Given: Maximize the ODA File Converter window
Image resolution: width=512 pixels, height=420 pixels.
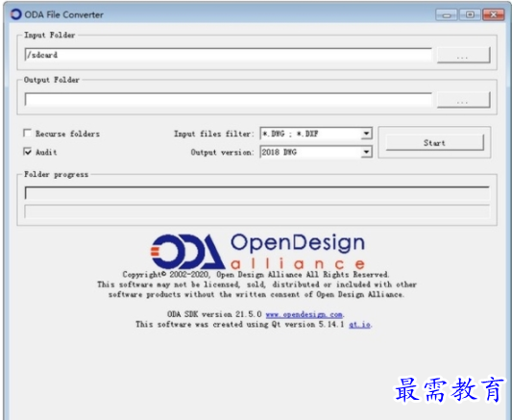Looking at the screenshot, I should point(470,14).
